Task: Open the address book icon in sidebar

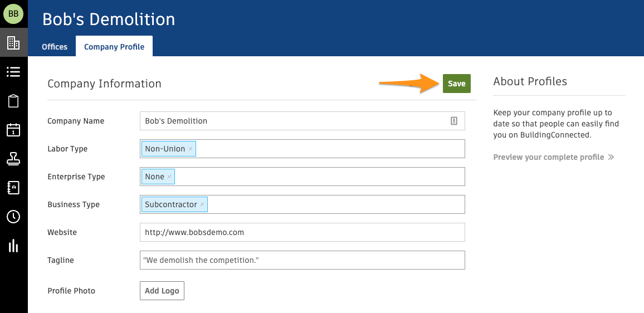Action: [13, 188]
